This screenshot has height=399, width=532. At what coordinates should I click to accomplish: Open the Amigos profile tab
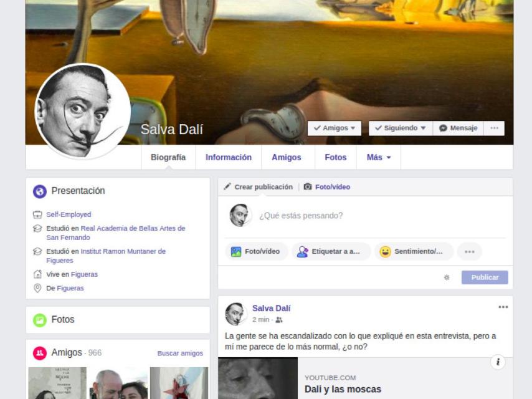click(x=287, y=157)
